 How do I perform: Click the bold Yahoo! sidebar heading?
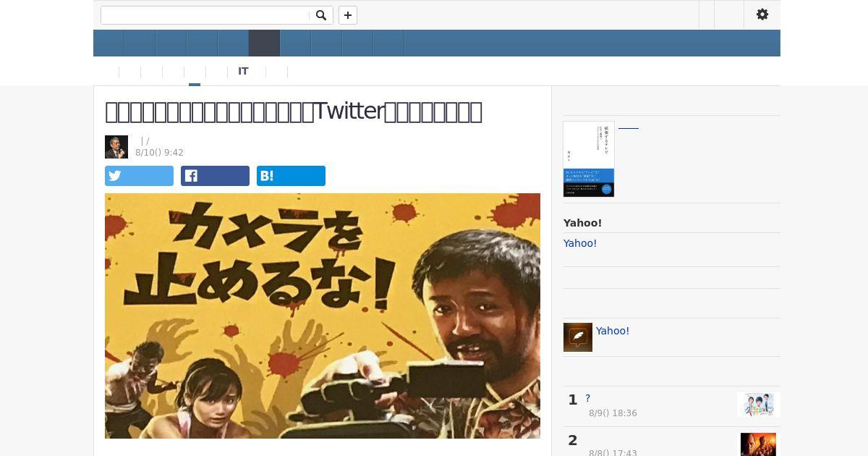pyautogui.click(x=583, y=223)
